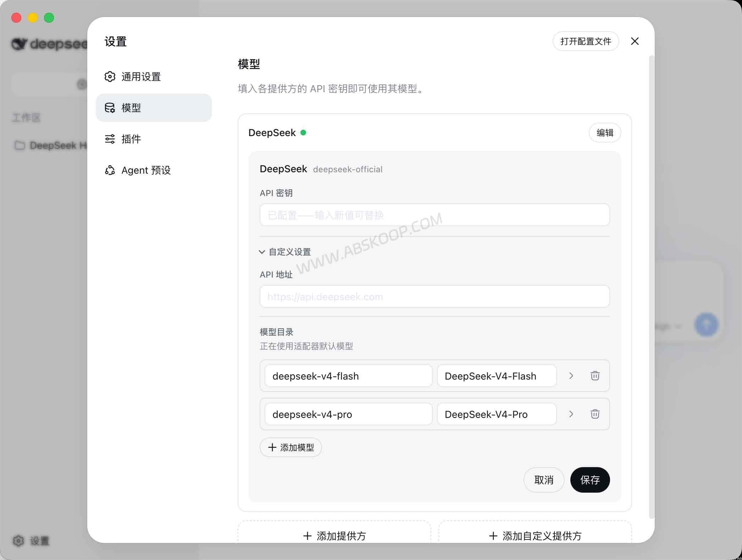Collapse the 自定义设置 section

pyautogui.click(x=286, y=252)
